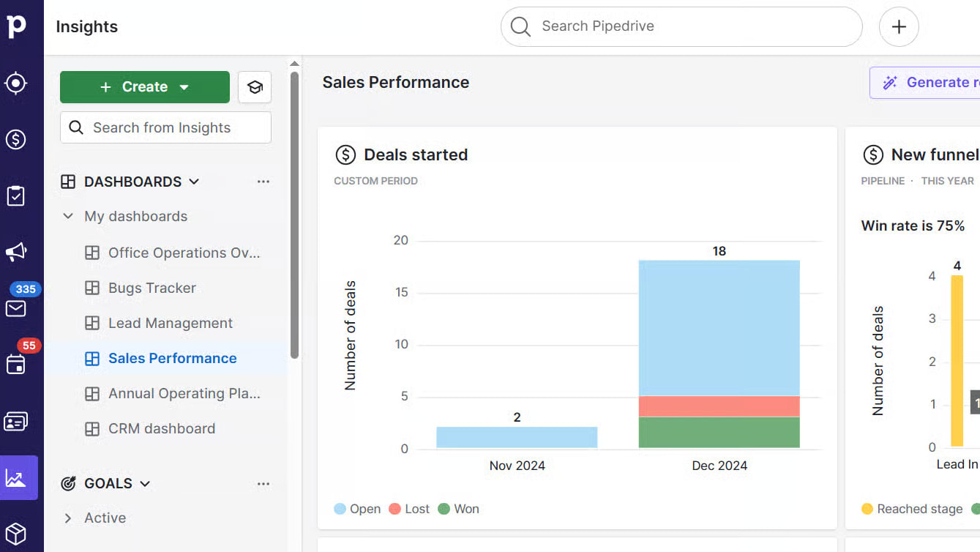
Task: Toggle the Lost series in the legend
Action: click(409, 509)
